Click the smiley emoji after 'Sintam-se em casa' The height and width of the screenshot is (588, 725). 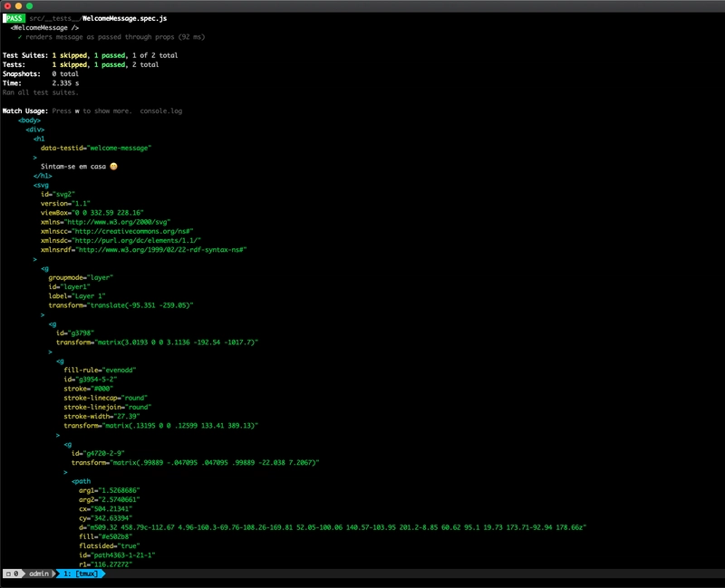(114, 167)
